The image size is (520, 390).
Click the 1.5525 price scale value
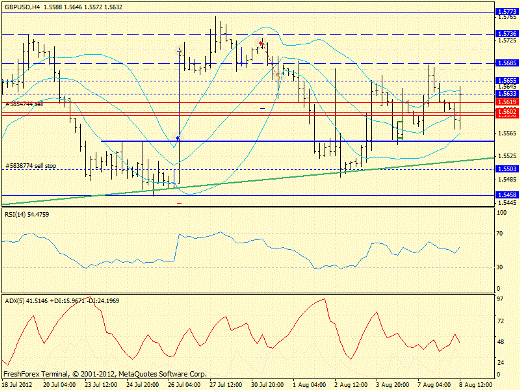pyautogui.click(x=507, y=156)
